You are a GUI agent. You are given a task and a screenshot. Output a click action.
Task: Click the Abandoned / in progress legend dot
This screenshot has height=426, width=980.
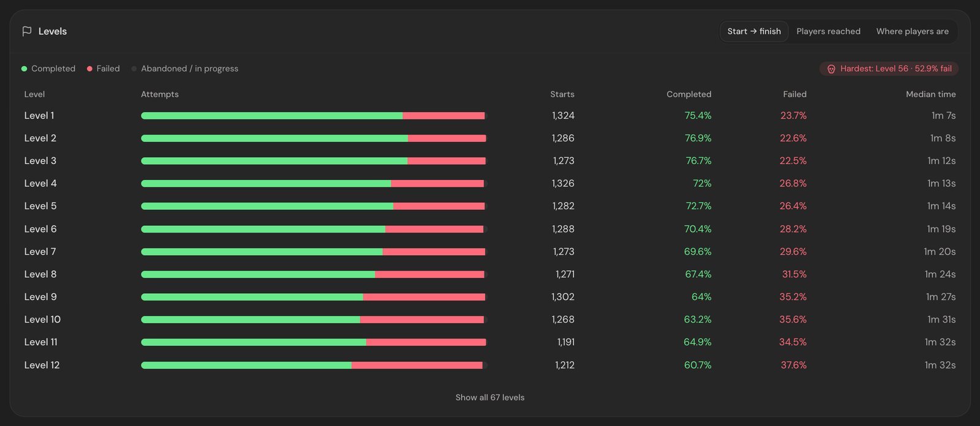[x=134, y=69]
